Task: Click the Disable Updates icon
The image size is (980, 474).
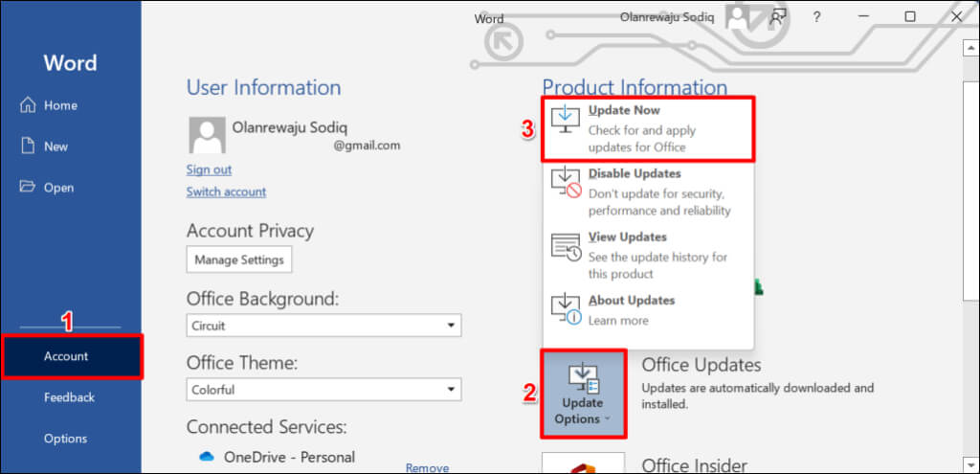Action: point(567,183)
